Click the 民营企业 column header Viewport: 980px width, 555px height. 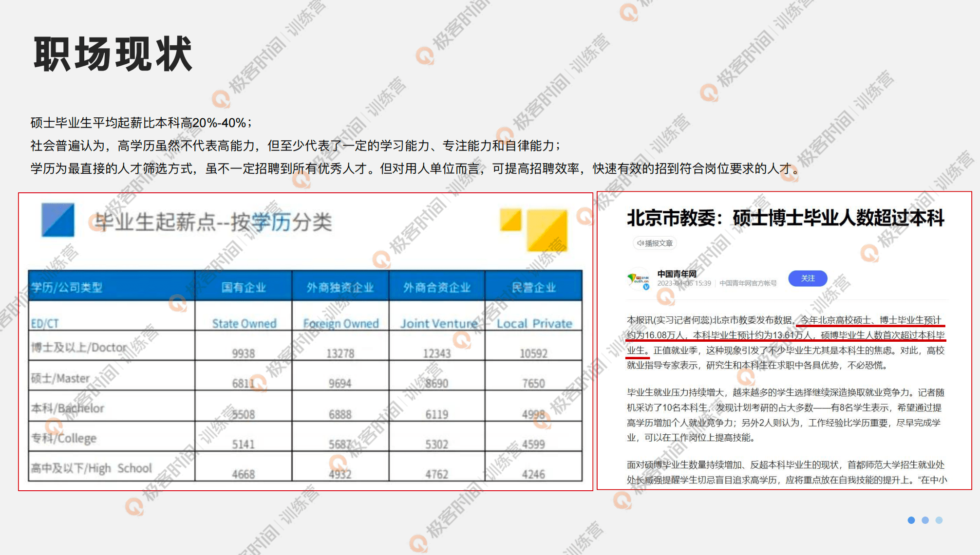(x=533, y=287)
